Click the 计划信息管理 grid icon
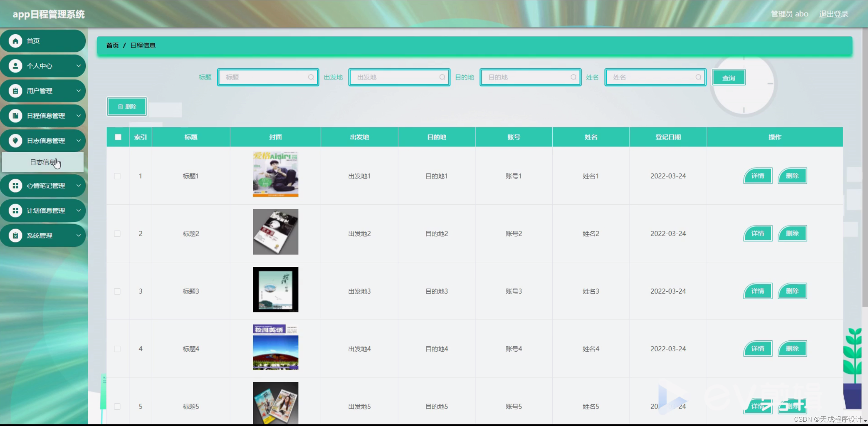 tap(15, 211)
